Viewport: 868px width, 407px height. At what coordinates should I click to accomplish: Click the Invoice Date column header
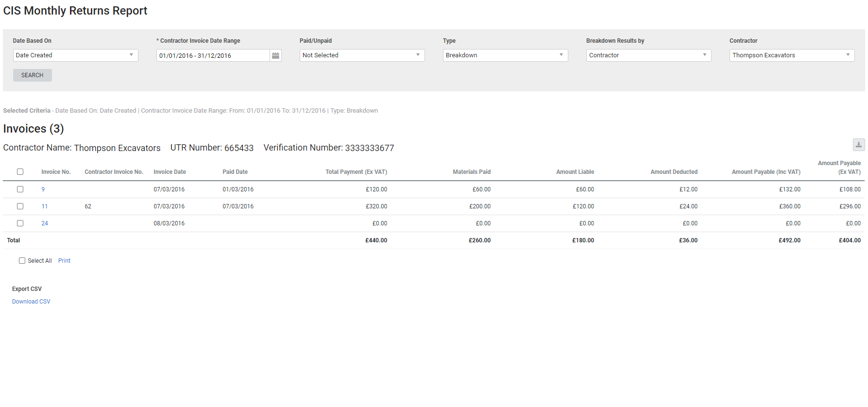point(170,172)
